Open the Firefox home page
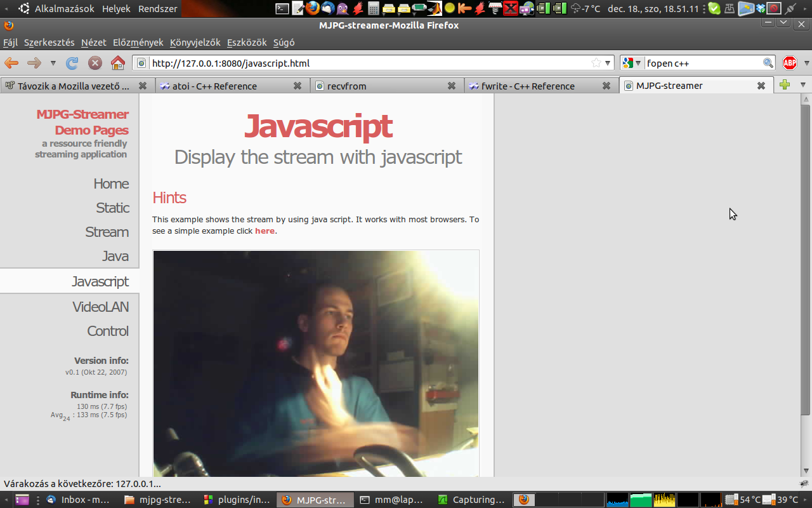 [118, 63]
